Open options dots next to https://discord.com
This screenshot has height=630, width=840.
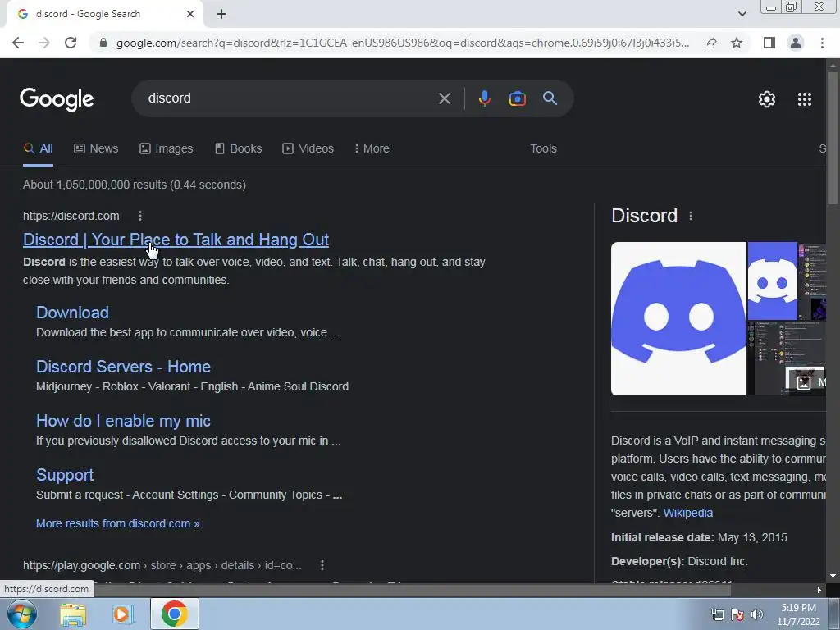pyautogui.click(x=139, y=216)
